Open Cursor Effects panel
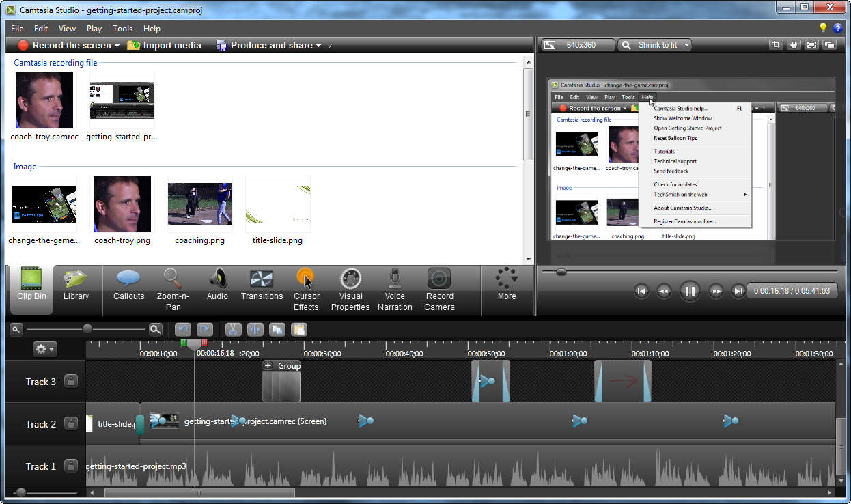The width and height of the screenshot is (851, 504). tap(306, 288)
